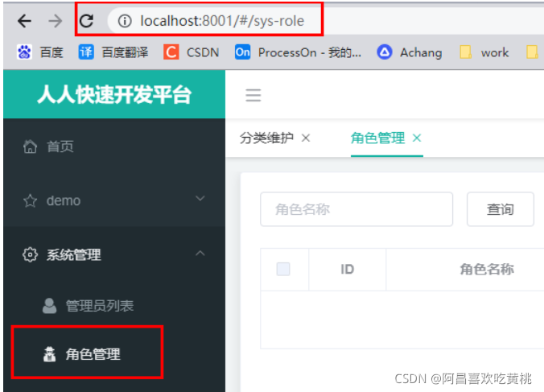
Task: Click the 角色名称 column header
Action: [487, 269]
